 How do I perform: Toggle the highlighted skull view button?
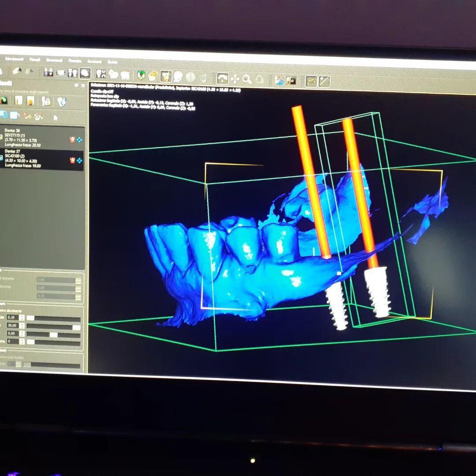click(166, 76)
